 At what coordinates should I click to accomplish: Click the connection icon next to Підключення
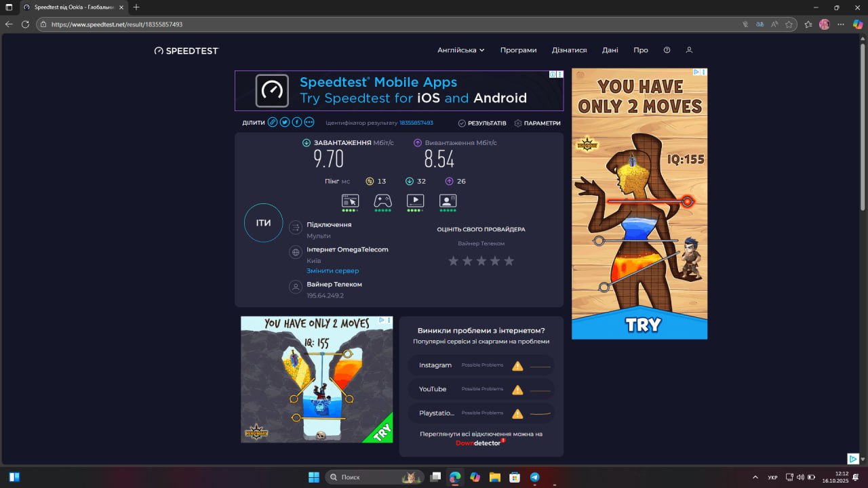click(x=296, y=228)
